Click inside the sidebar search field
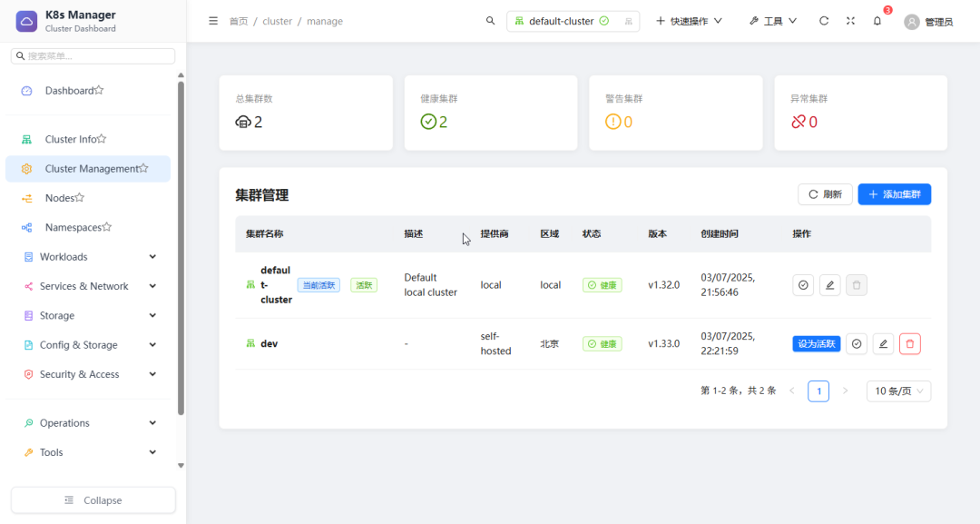The width and height of the screenshot is (980, 524). pyautogui.click(x=91, y=55)
